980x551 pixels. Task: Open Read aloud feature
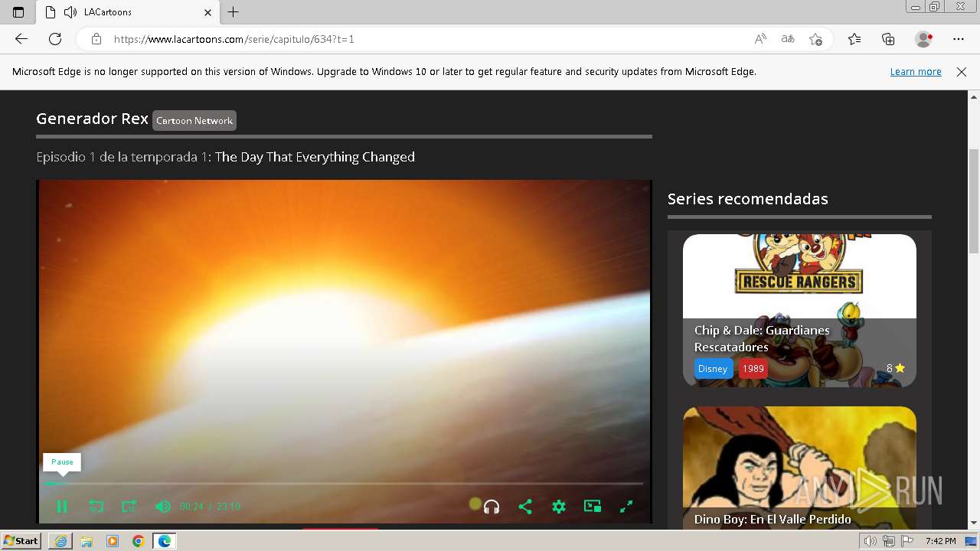click(760, 39)
